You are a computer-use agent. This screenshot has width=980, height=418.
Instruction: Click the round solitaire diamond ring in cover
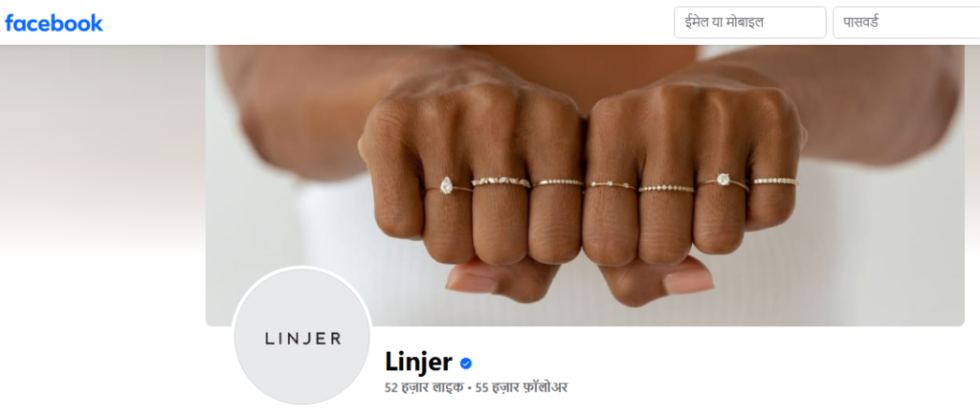[724, 180]
